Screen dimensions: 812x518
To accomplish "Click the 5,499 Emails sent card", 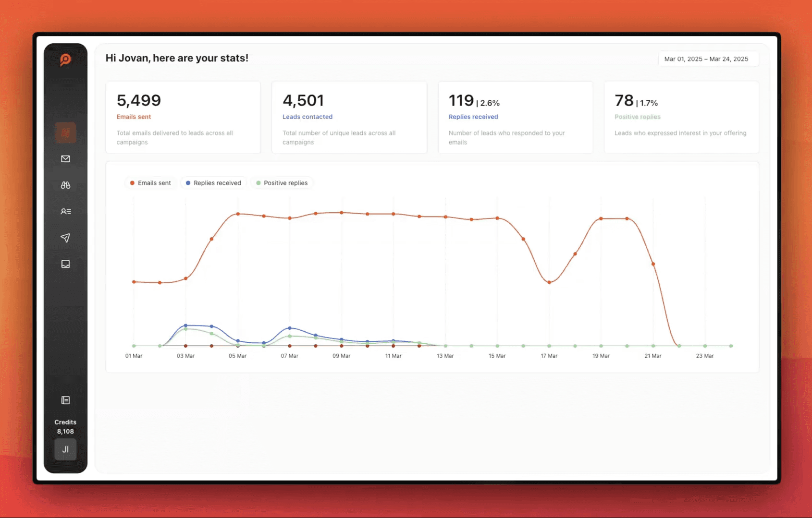I will tap(183, 117).
